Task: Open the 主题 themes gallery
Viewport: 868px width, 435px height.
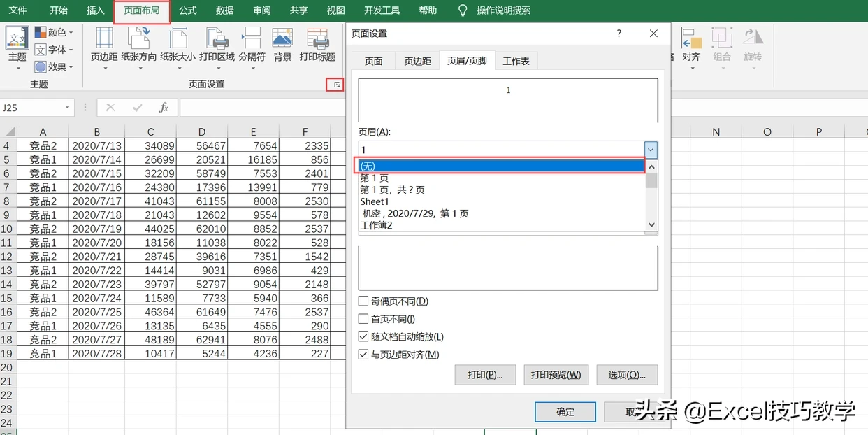Action: click(x=17, y=48)
